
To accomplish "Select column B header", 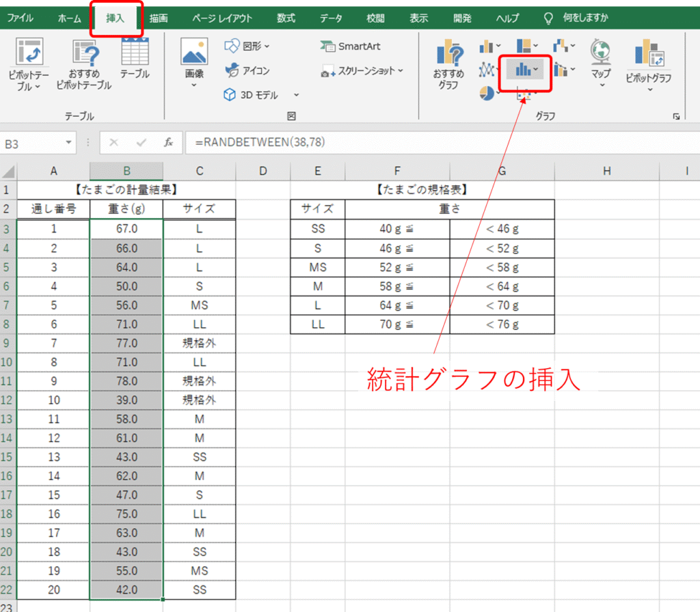I will point(126,171).
